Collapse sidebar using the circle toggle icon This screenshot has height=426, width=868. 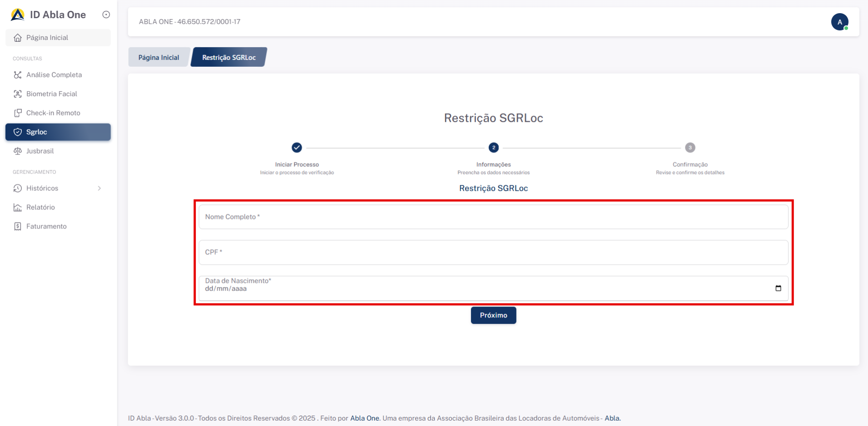pyautogui.click(x=106, y=15)
